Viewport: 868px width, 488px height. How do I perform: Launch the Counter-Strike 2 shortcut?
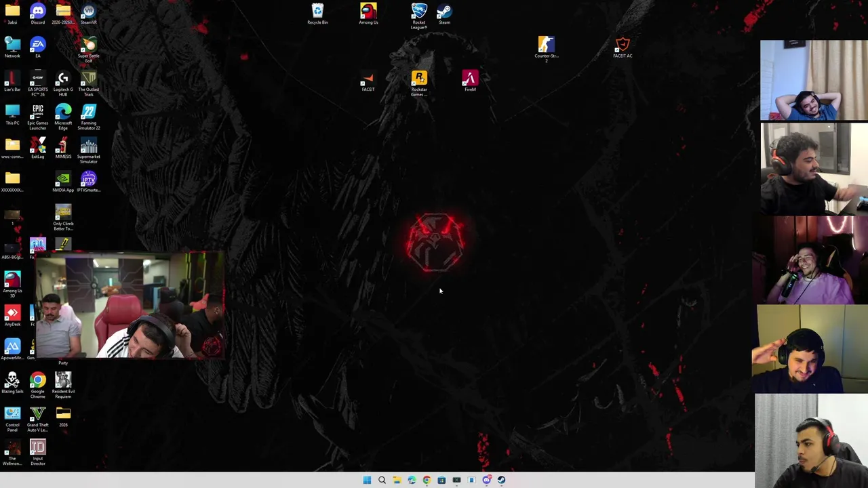(546, 49)
